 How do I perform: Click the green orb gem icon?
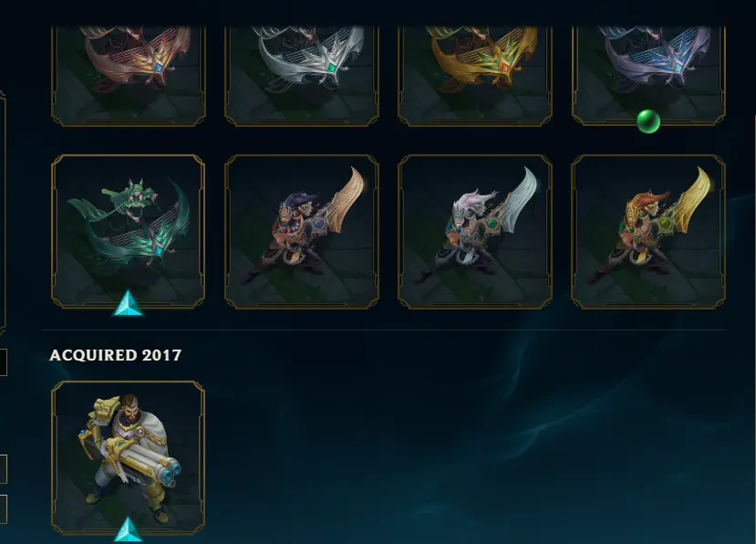click(648, 121)
